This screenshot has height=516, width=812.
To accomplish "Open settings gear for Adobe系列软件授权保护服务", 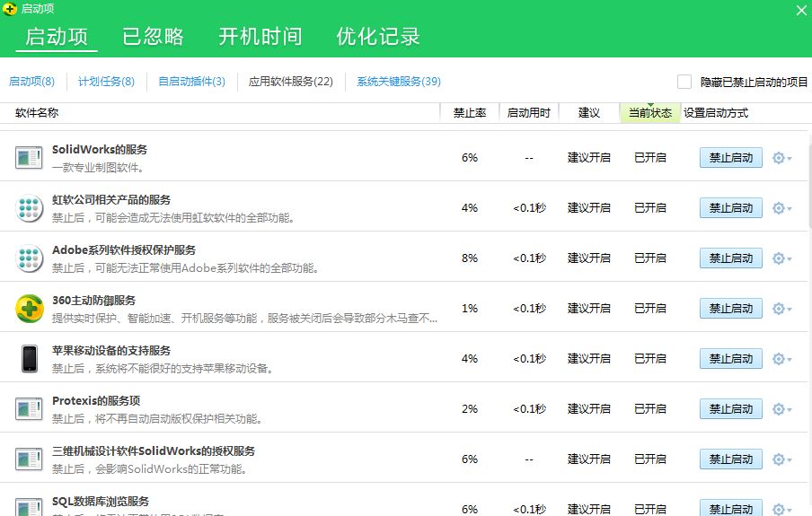I will [x=781, y=258].
